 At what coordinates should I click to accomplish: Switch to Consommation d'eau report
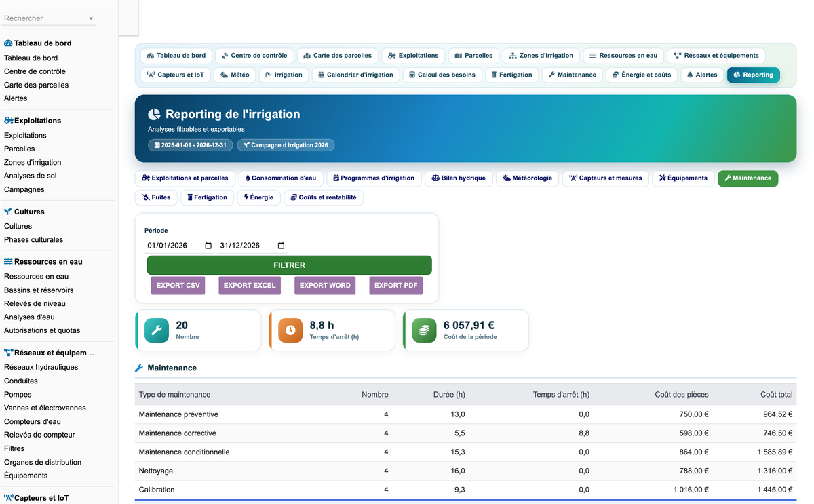point(281,178)
